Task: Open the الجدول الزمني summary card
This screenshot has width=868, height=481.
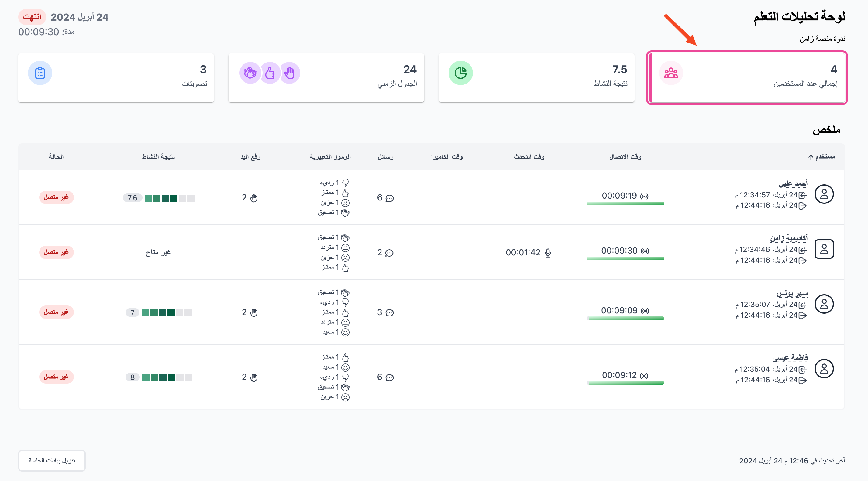Action: point(326,78)
